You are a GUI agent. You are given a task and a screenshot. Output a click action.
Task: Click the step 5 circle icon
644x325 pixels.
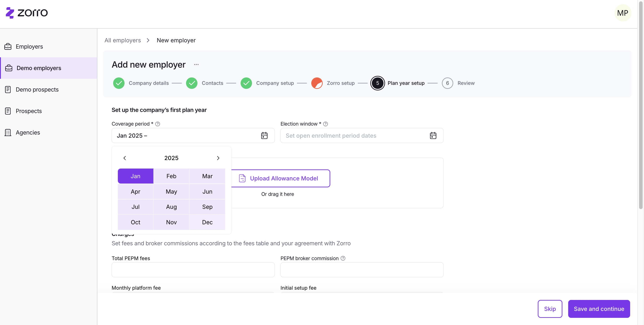pos(377,83)
